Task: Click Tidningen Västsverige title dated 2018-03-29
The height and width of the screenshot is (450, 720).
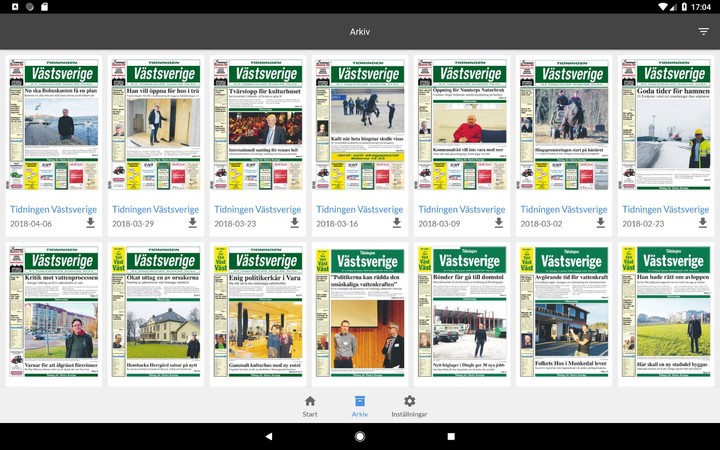Action: click(x=155, y=209)
